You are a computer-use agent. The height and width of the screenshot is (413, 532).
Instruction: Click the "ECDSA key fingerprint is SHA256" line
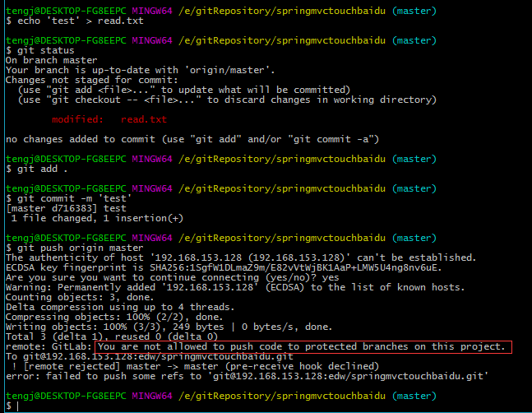click(224, 267)
